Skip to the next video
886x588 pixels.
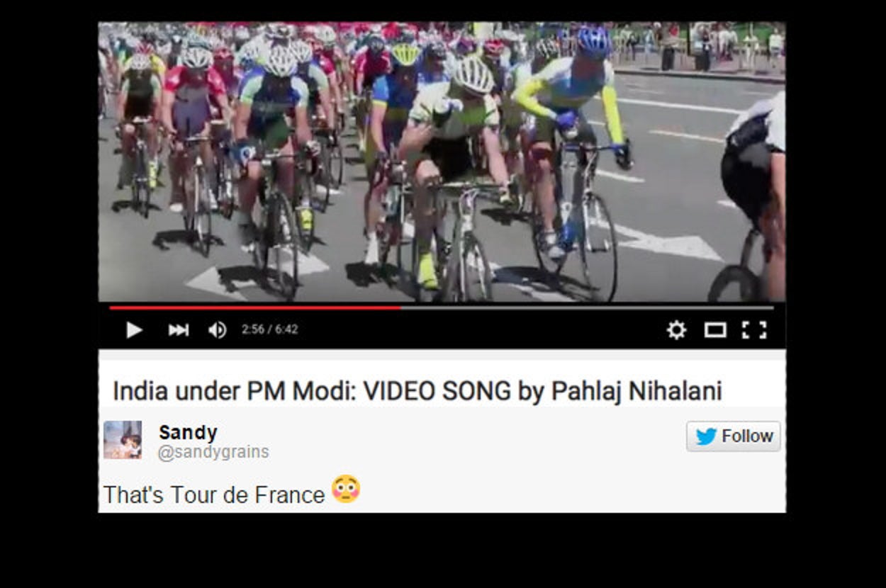178,330
